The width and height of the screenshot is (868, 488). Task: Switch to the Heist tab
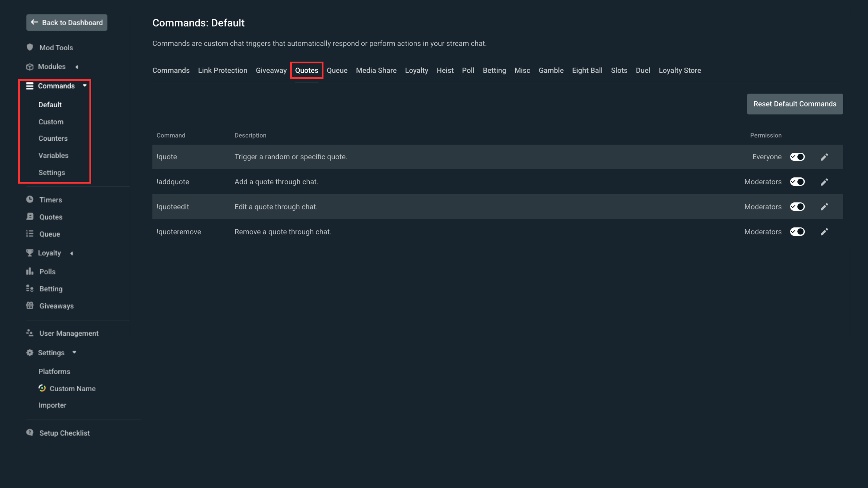click(445, 70)
